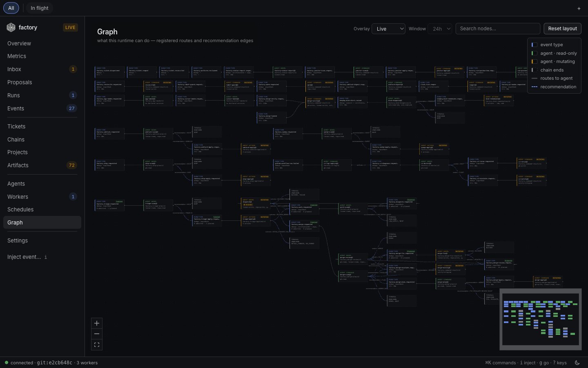Image resolution: width=588 pixels, height=368 pixels.
Task: Select the active Graph sidebar item
Action: click(42, 222)
